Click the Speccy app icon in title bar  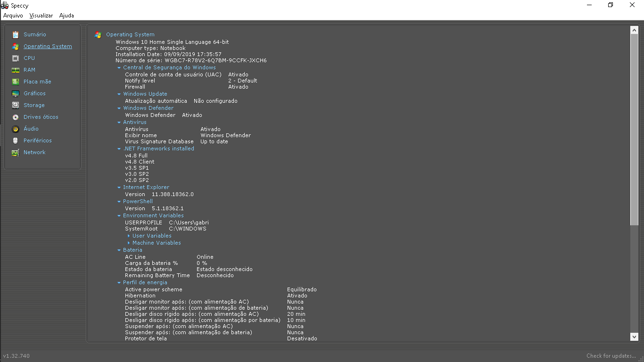coord(5,5)
